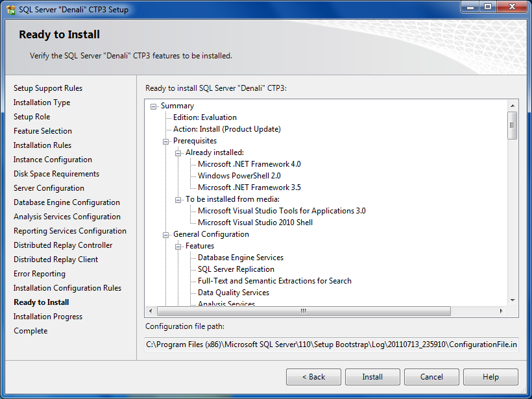
Task: Select the Installation Configuration Rules step
Action: pyautogui.click(x=67, y=287)
